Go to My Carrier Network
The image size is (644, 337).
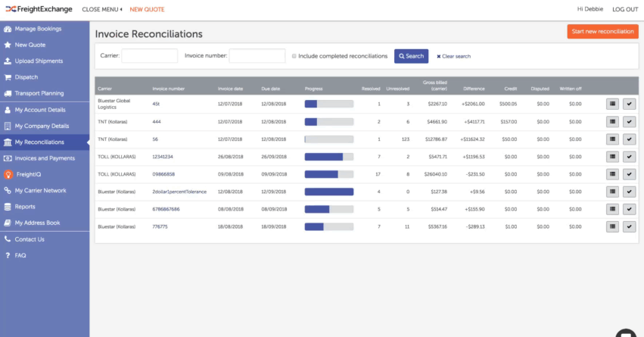(45, 190)
